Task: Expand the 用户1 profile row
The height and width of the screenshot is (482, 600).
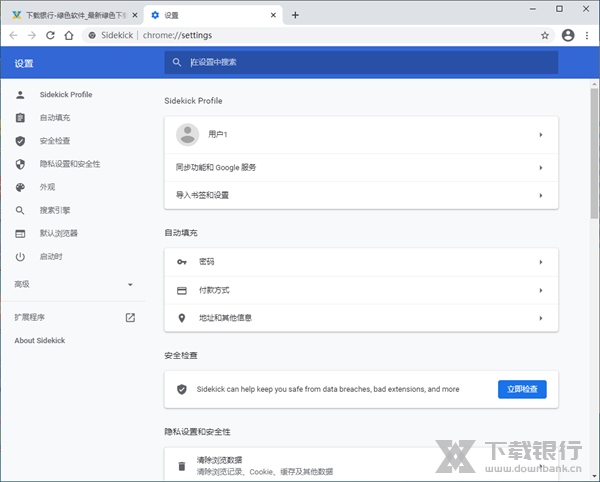Action: pyautogui.click(x=361, y=134)
